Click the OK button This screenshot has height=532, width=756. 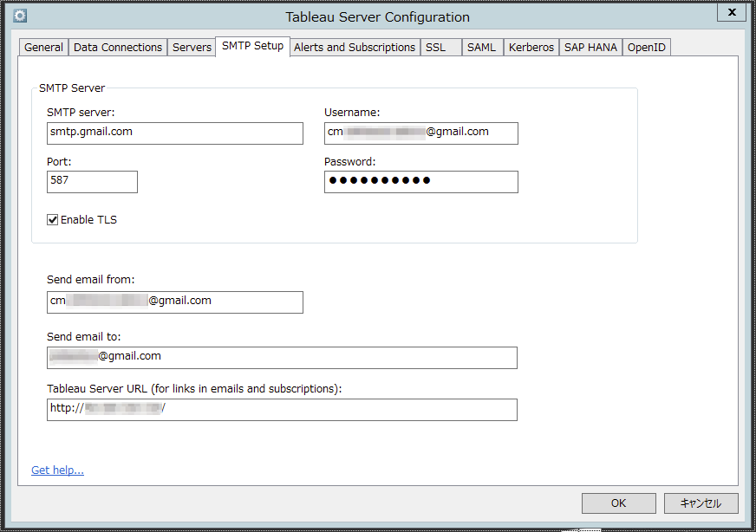(x=618, y=503)
